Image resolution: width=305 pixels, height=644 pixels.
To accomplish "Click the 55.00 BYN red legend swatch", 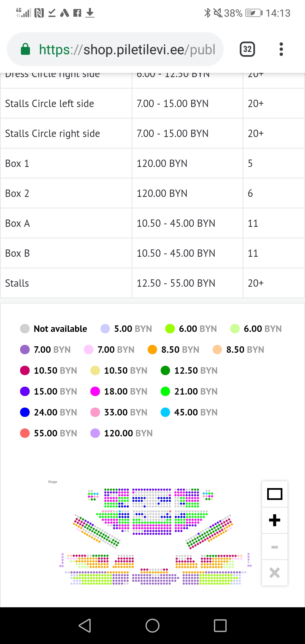I will tap(25, 433).
